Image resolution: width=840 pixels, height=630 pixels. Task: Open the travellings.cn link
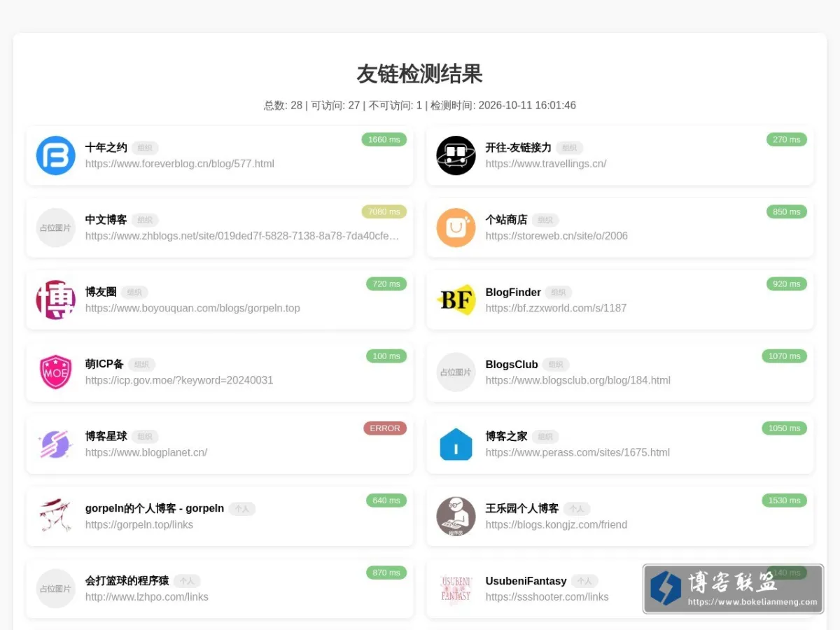tap(546, 164)
